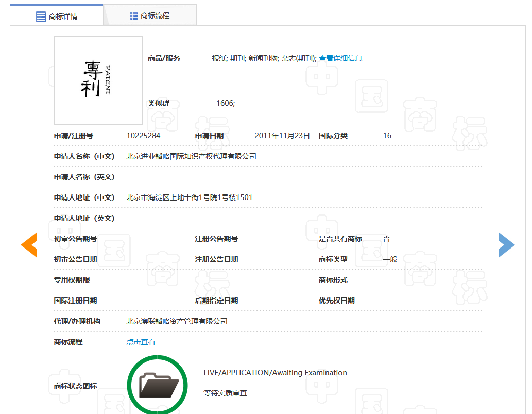Image resolution: width=532 pixels, height=414 pixels.
Task: Click the 是否共有商标 label
Action: (x=340, y=239)
